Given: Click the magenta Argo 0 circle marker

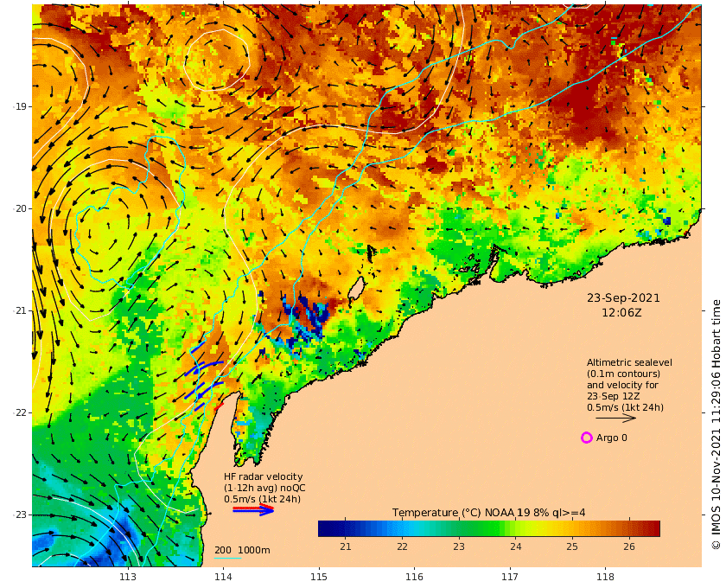Looking at the screenshot, I should (x=586, y=438).
